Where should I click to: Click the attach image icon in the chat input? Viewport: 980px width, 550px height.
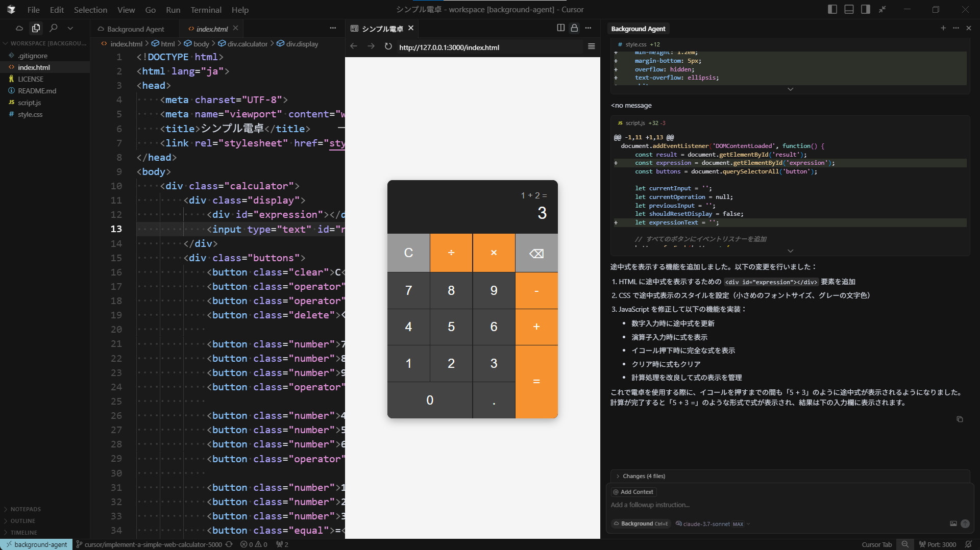952,524
